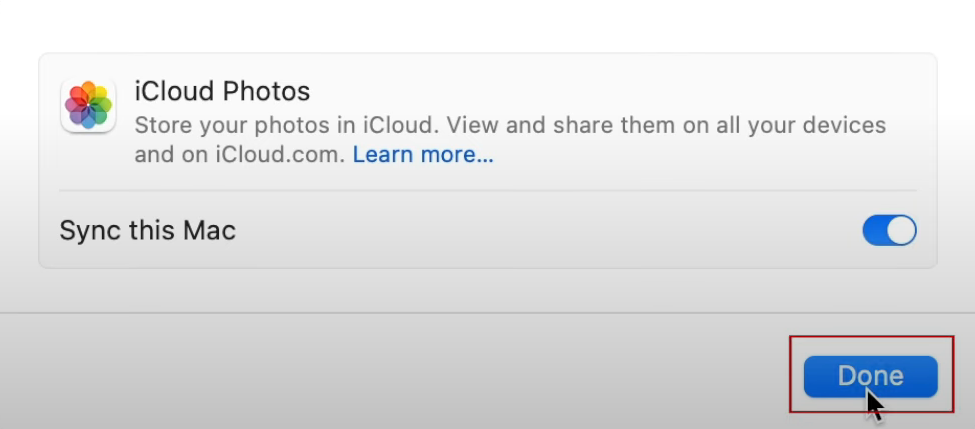This screenshot has width=975, height=429.
Task: Select the colorful Photos app icon
Action: coord(88,105)
